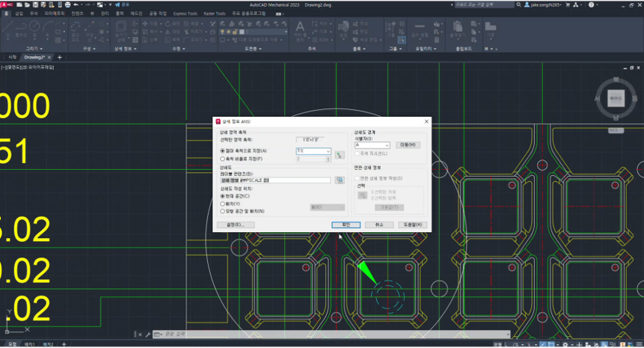
Task: Select the '현재 공간(C)' radio button
Action: click(x=223, y=196)
